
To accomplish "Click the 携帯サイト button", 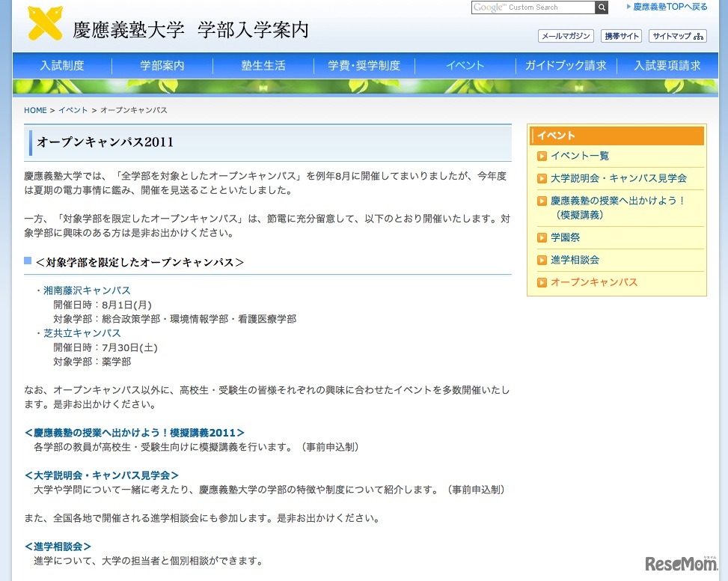I will pyautogui.click(x=621, y=35).
